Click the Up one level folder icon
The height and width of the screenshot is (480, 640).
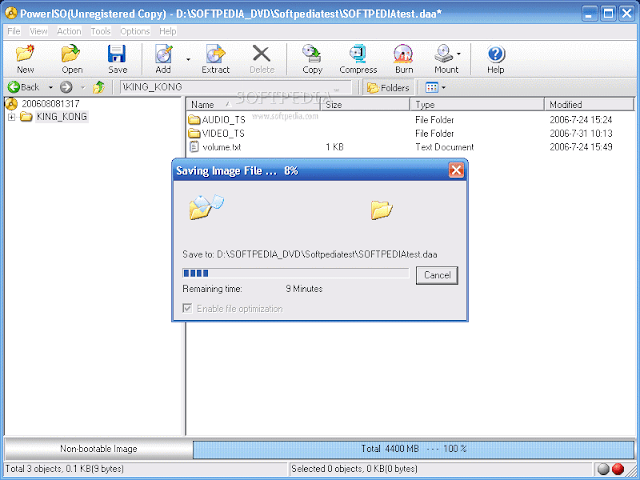click(99, 87)
